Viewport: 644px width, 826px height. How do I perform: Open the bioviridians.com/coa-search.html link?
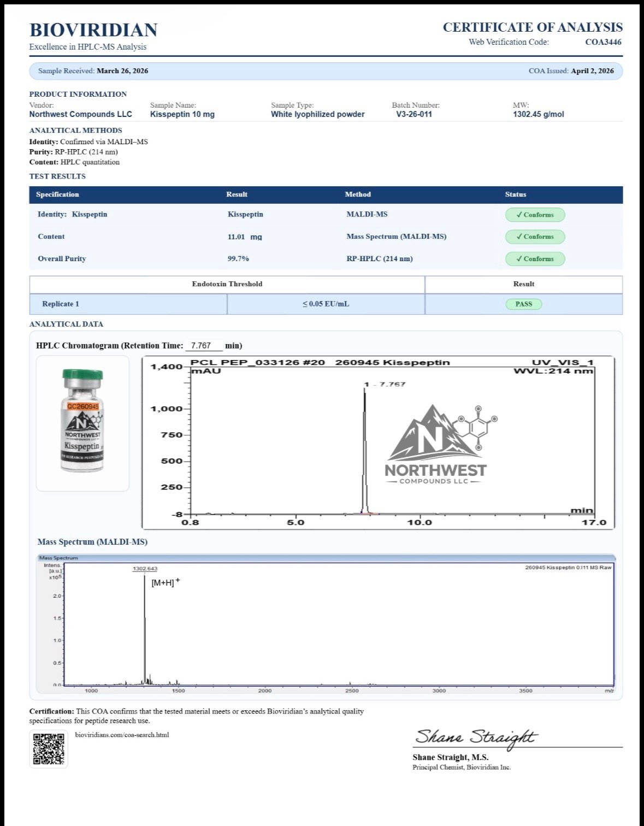[x=122, y=735]
